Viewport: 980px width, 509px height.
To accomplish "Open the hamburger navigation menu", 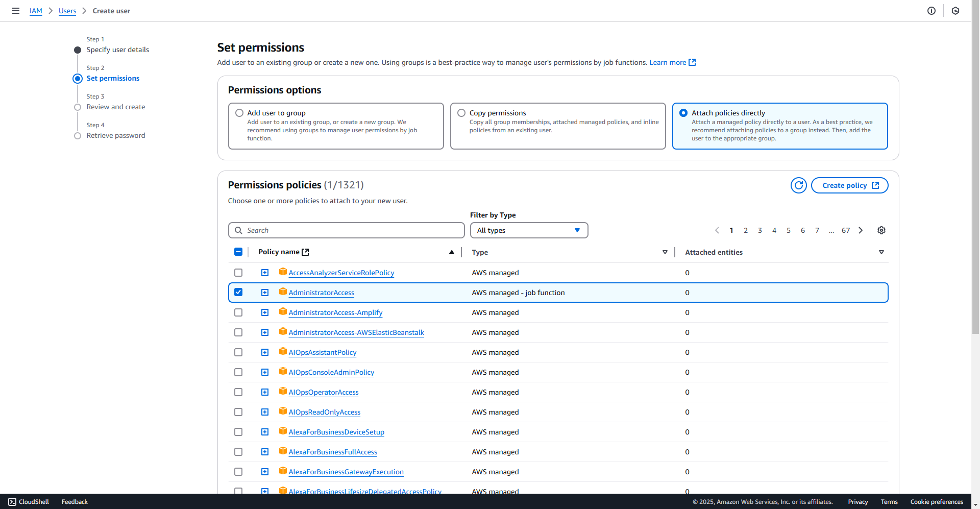I will coord(16,11).
